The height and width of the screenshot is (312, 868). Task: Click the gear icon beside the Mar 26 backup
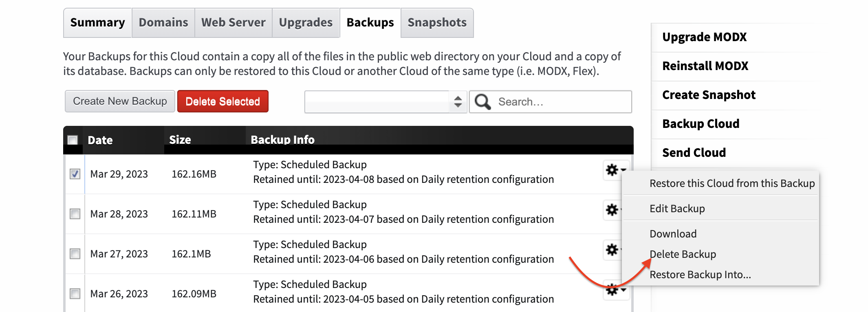tap(611, 290)
